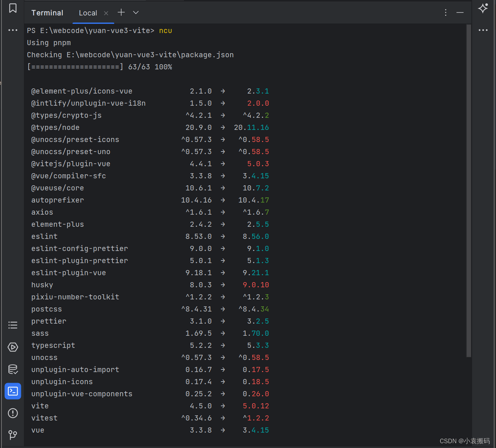Click the husky package name
The height and width of the screenshot is (448, 496).
click(42, 285)
